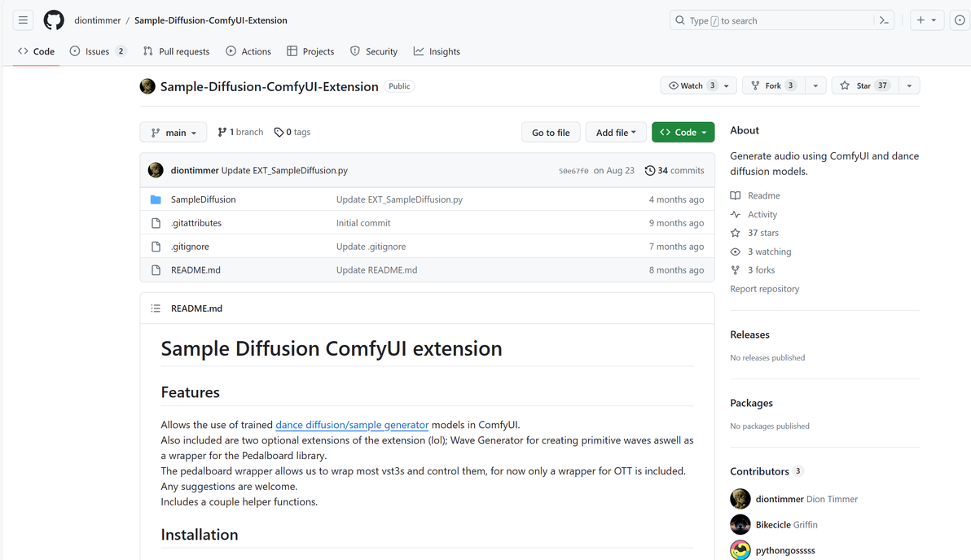Click the SampleDiffusion folder icon
Screen dimensions: 971x560
point(156,199)
